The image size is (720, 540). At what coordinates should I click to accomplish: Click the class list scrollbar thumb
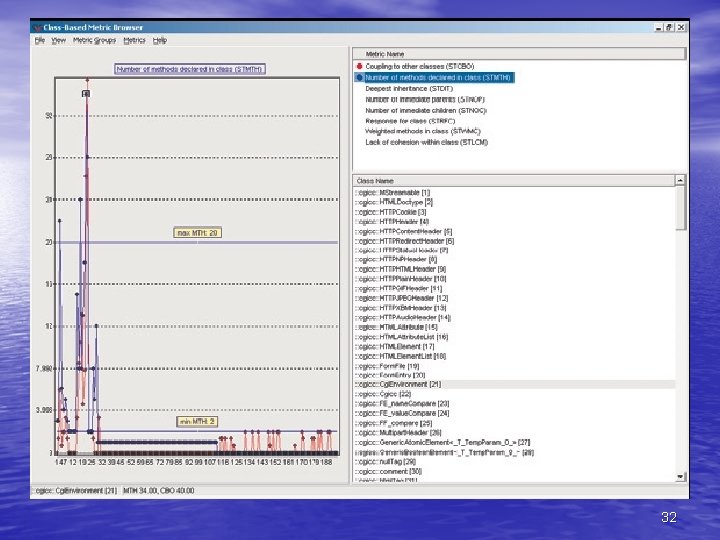681,208
